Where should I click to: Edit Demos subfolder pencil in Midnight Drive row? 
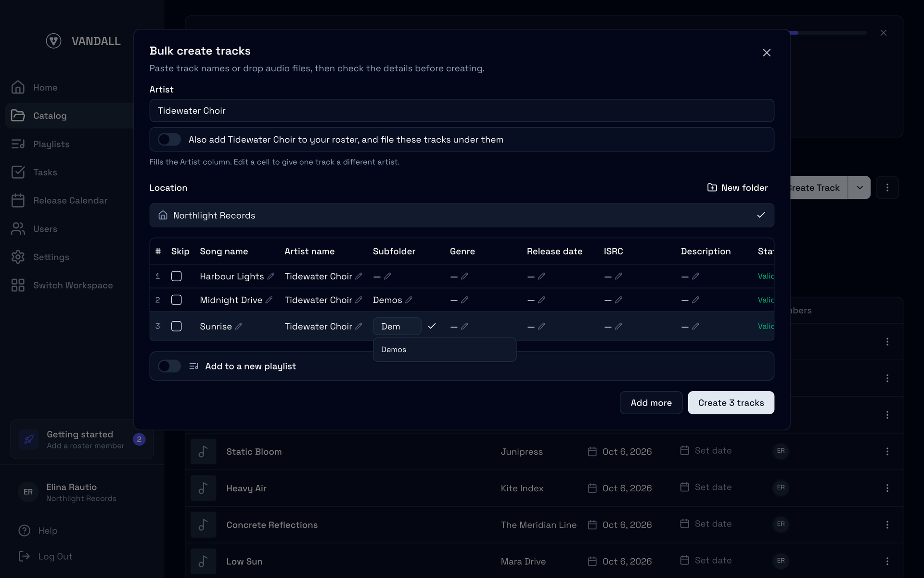(x=409, y=300)
